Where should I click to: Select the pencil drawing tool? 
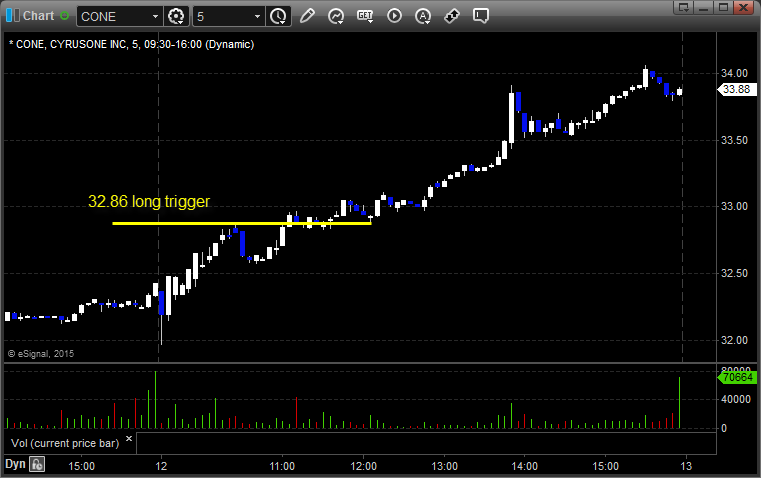[307, 16]
